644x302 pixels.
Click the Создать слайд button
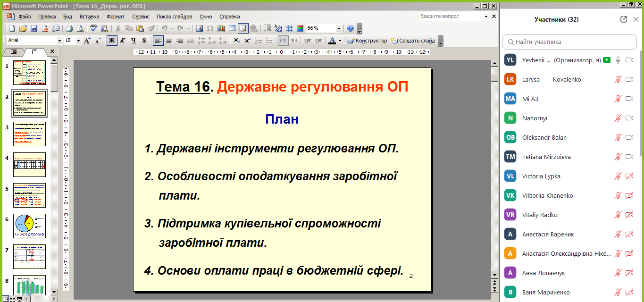point(413,41)
